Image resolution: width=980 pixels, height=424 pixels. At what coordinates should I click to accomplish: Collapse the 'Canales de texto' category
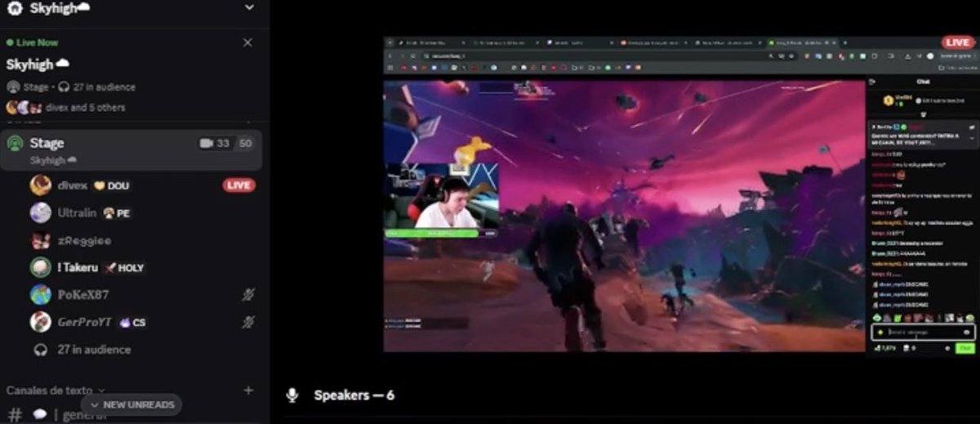pyautogui.click(x=56, y=391)
